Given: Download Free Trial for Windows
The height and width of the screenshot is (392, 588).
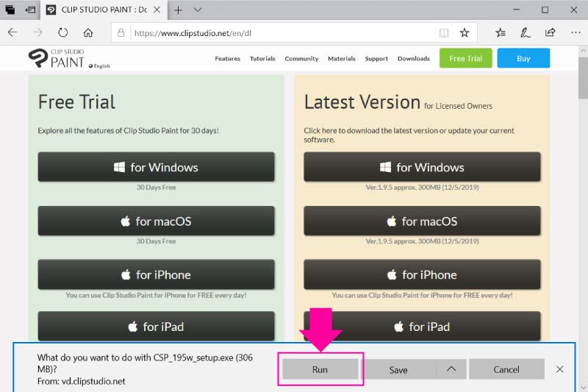Looking at the screenshot, I should point(156,167).
